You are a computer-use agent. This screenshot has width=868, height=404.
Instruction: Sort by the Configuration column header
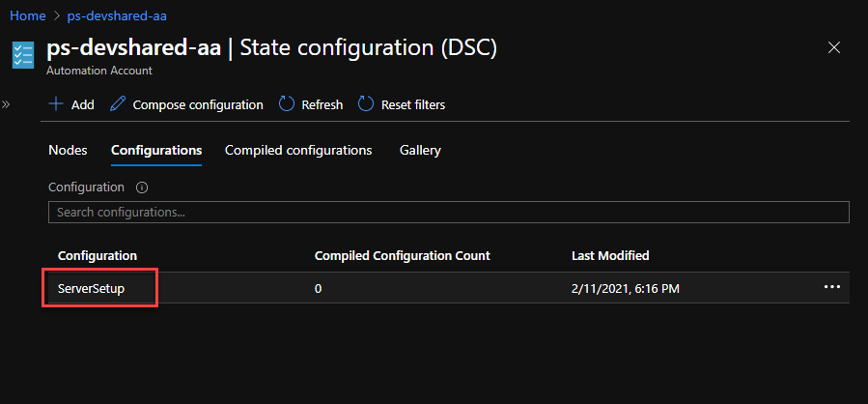(98, 255)
